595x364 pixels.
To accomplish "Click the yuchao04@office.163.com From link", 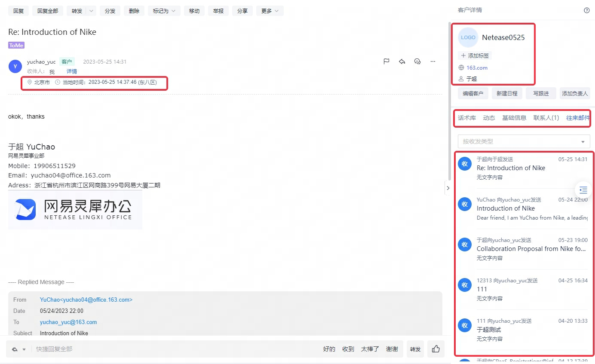I will click(x=86, y=300).
